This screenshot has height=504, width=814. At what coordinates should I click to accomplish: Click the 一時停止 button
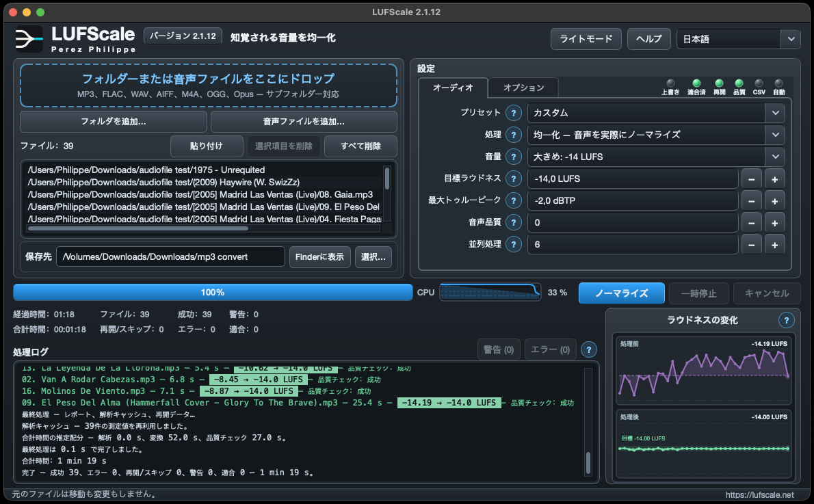click(699, 293)
